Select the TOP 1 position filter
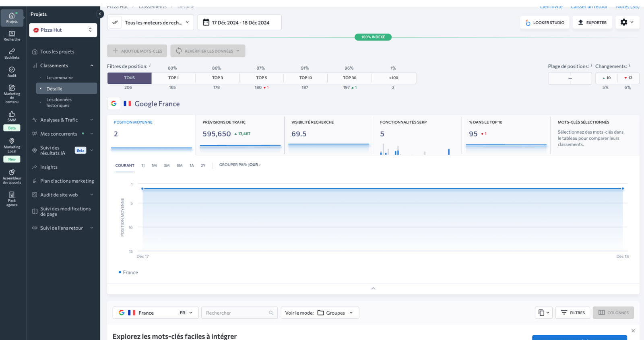The width and height of the screenshot is (644, 340). pyautogui.click(x=173, y=78)
